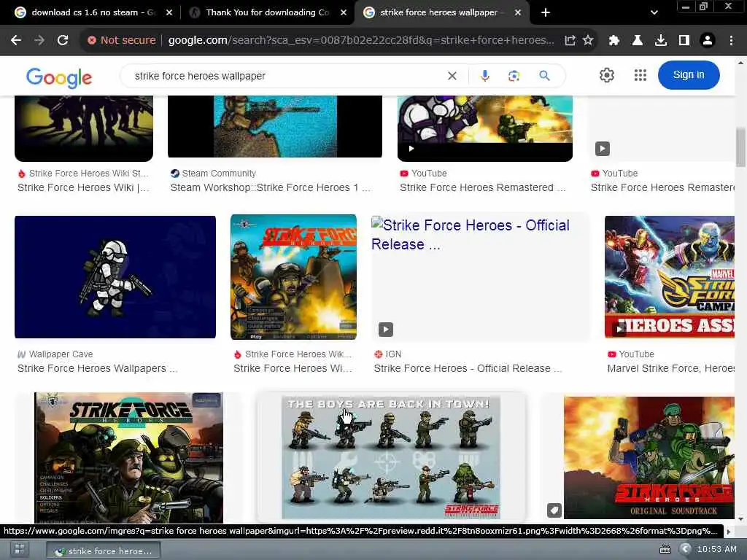Image resolution: width=747 pixels, height=560 pixels.
Task: Open the Chrome labs flask icon
Action: pos(638,41)
